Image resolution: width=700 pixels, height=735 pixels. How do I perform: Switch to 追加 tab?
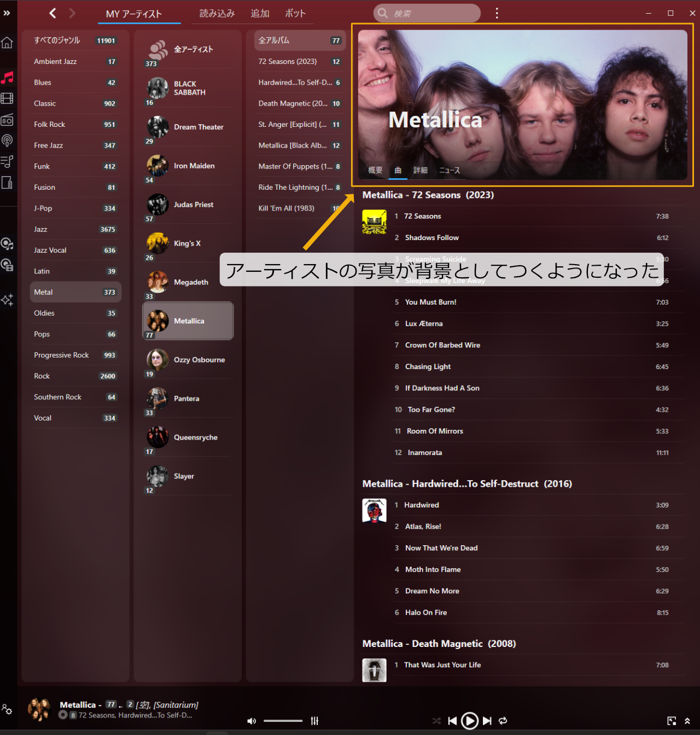260,14
